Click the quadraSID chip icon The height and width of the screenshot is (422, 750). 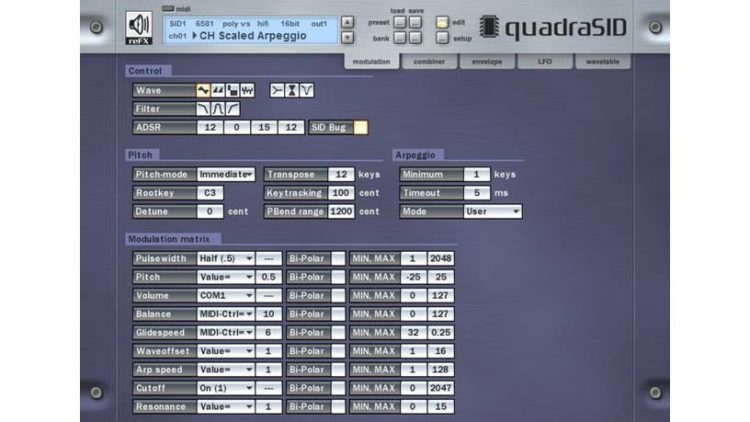coord(489,26)
